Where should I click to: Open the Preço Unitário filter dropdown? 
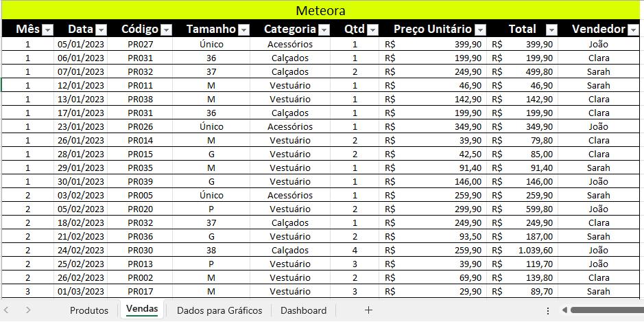click(481, 30)
